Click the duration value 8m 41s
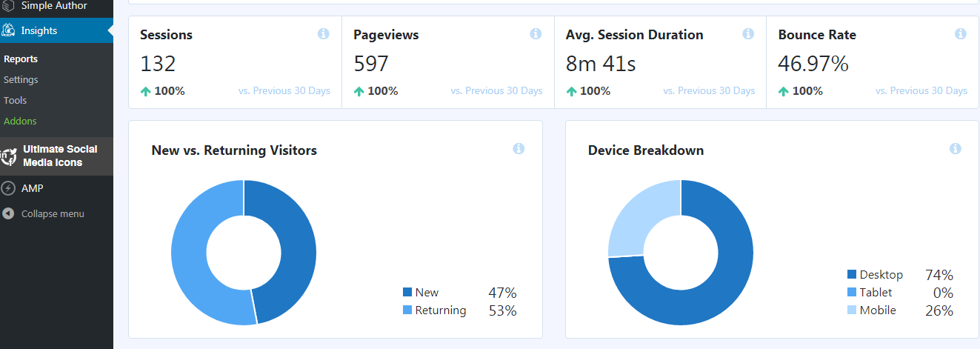 [601, 64]
